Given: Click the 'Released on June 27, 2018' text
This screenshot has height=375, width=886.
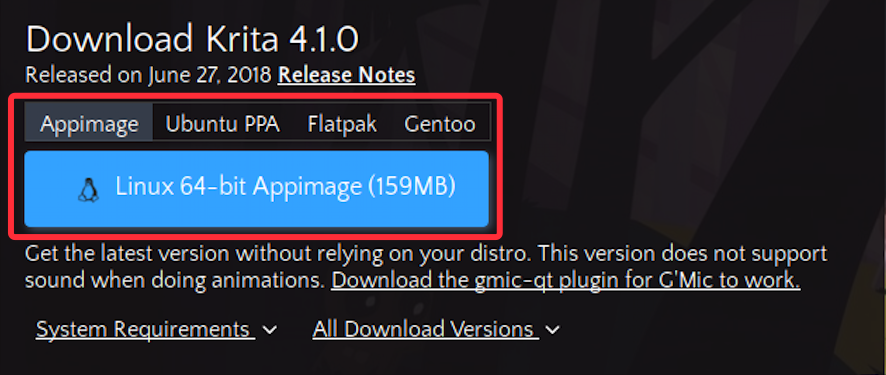Looking at the screenshot, I should pos(149,75).
